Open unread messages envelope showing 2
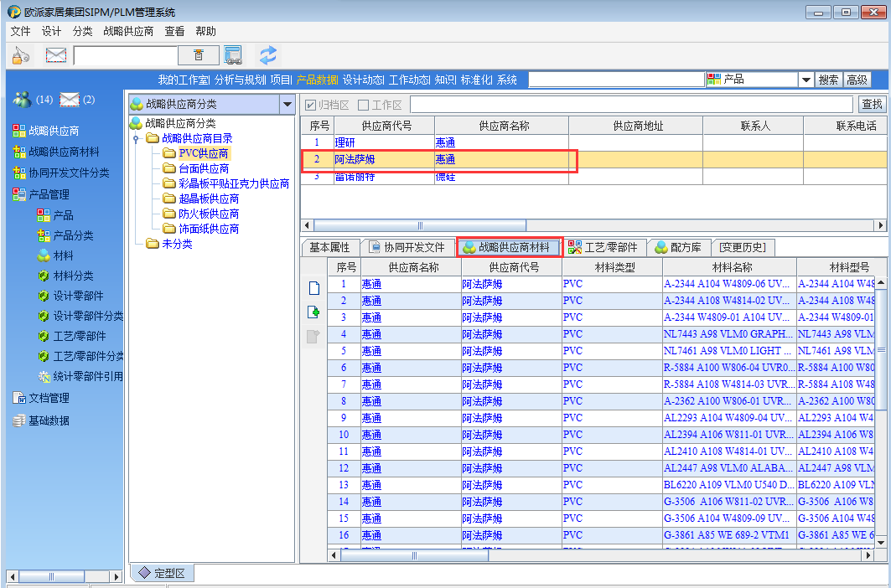 [x=70, y=100]
